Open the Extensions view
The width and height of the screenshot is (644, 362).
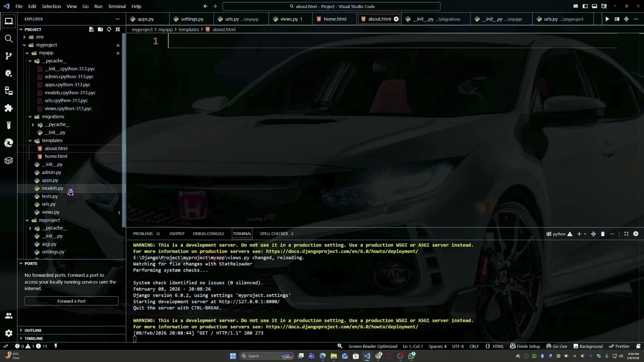(9, 108)
